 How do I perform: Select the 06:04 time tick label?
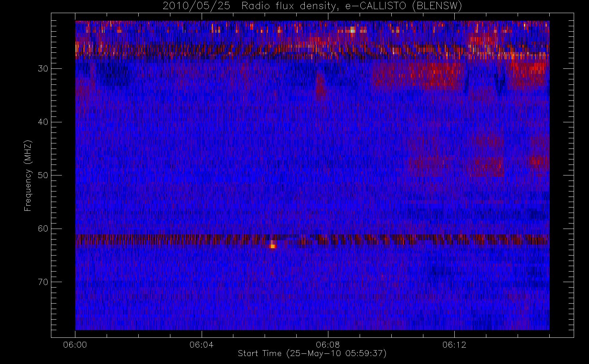(x=201, y=345)
